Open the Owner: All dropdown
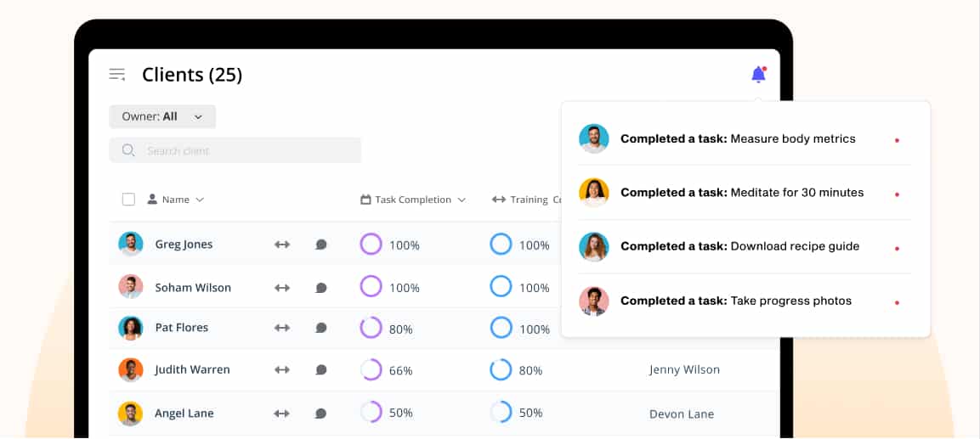Viewport: 980px width, 439px height. pos(162,117)
